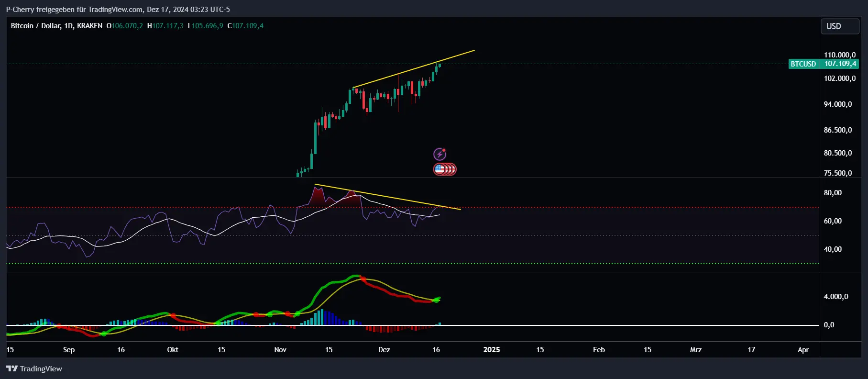
Task: Click the RSI 60,00 axis label
Action: click(x=833, y=221)
